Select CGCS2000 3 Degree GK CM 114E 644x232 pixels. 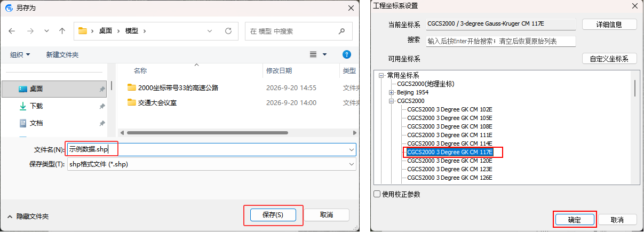(449, 143)
